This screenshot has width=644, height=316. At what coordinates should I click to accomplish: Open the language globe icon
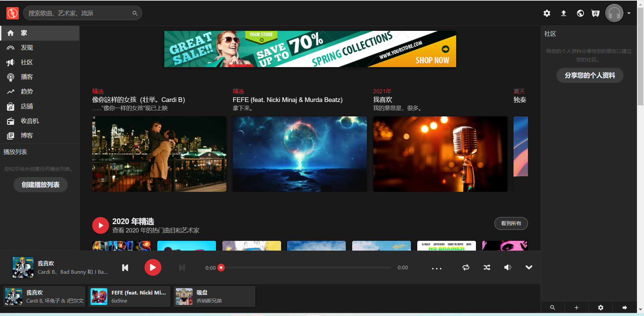580,13
